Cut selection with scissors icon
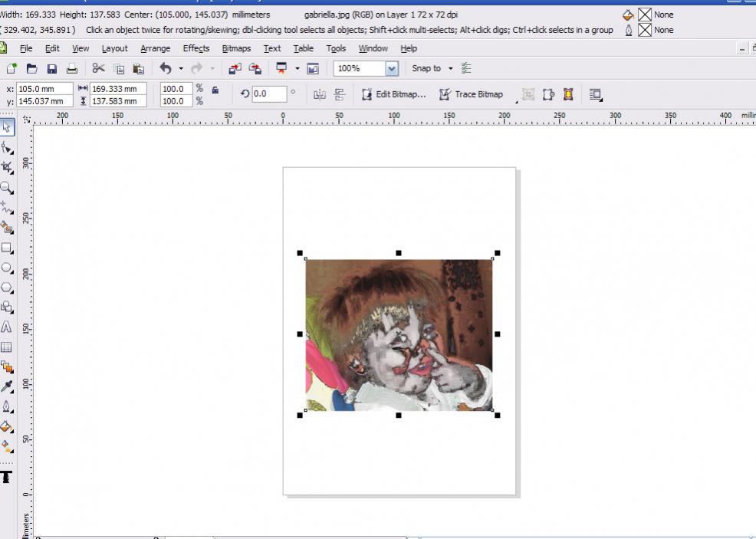This screenshot has width=756, height=539. tap(98, 68)
